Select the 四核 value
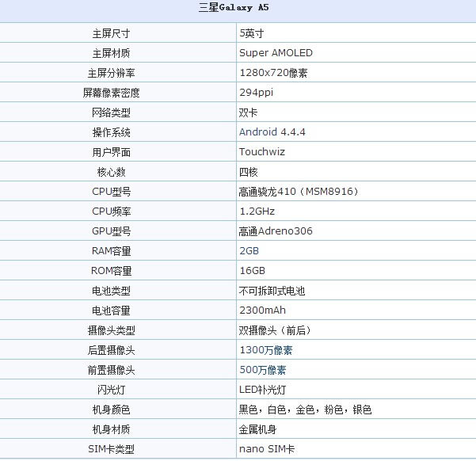The image size is (476, 461). point(249,172)
